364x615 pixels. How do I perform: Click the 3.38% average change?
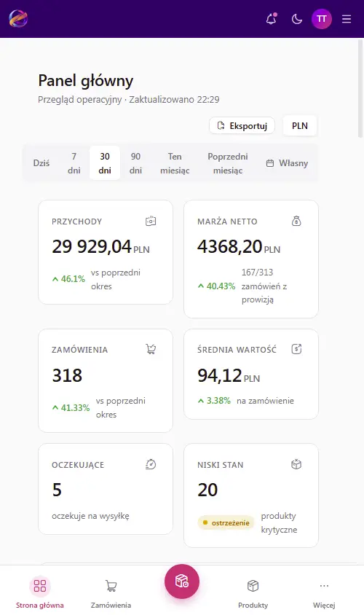(214, 401)
